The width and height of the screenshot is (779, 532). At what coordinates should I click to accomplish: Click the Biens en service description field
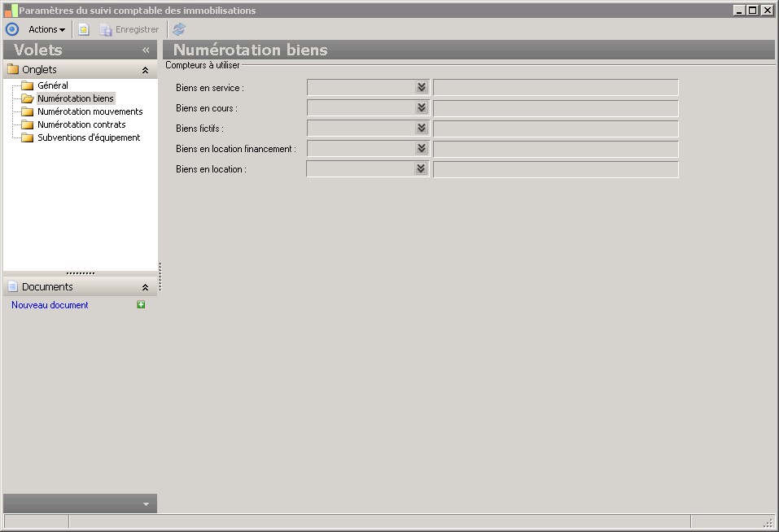(x=555, y=87)
